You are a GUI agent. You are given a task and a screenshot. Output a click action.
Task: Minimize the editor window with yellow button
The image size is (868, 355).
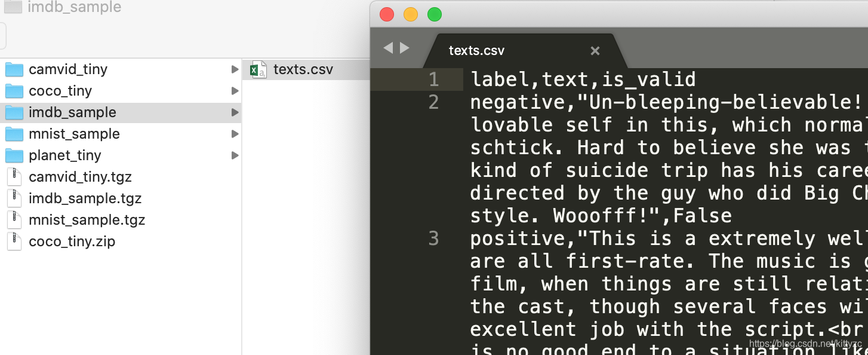point(411,14)
